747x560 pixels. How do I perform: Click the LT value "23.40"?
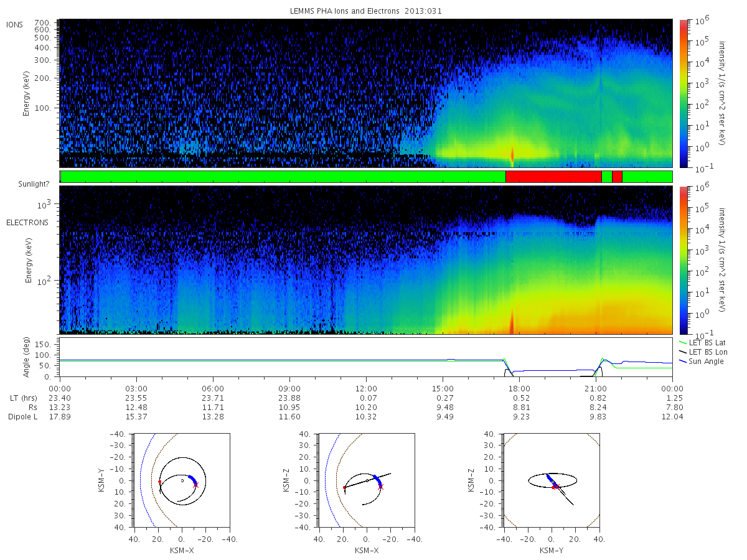coord(60,398)
